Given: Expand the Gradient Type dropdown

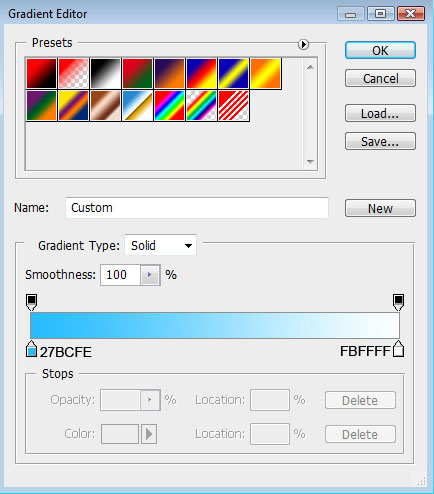Looking at the screenshot, I should [160, 246].
